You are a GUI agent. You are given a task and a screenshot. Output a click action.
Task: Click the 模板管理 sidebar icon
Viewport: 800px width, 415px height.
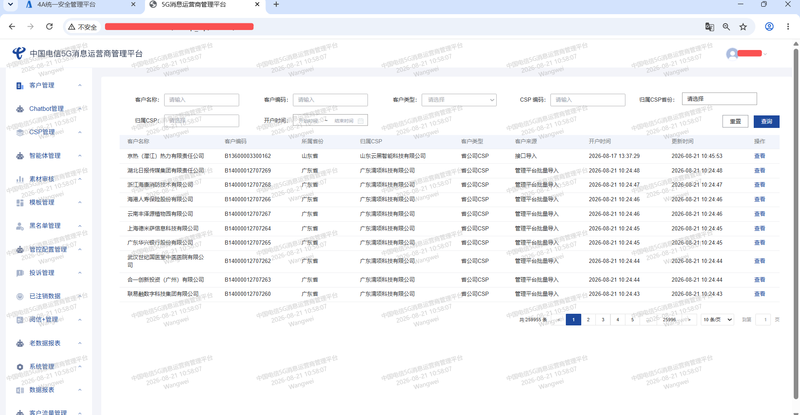point(19,203)
